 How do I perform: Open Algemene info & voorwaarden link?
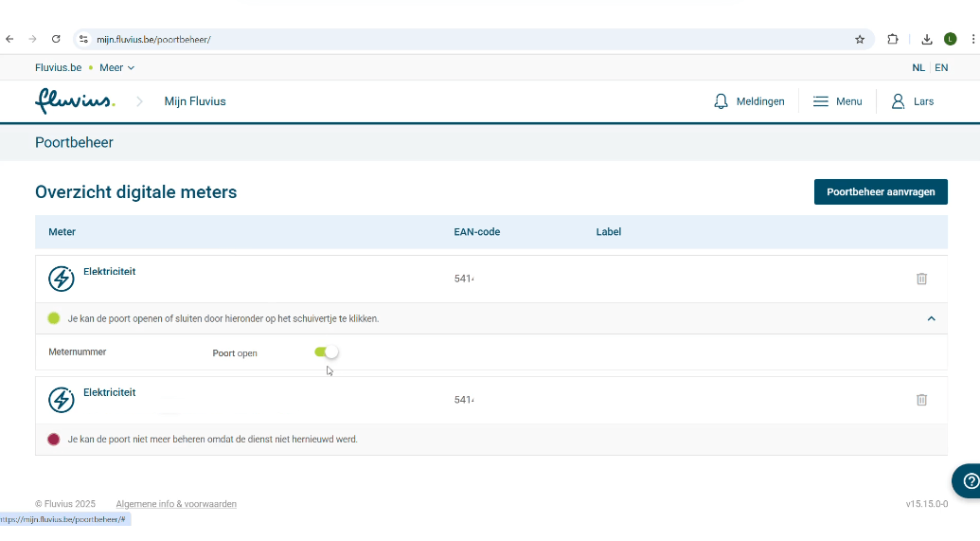tap(176, 504)
